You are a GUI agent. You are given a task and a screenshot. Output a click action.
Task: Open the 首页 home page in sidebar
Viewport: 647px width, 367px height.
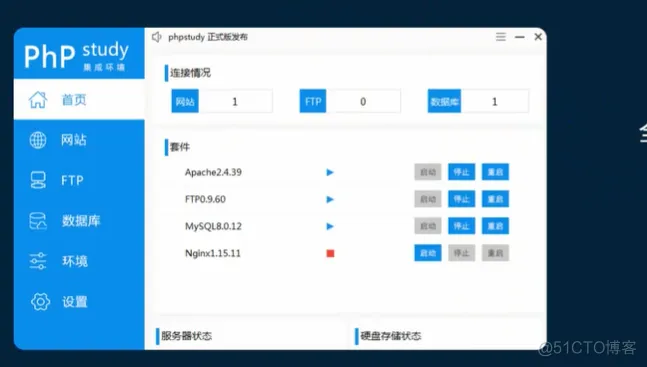[79, 99]
